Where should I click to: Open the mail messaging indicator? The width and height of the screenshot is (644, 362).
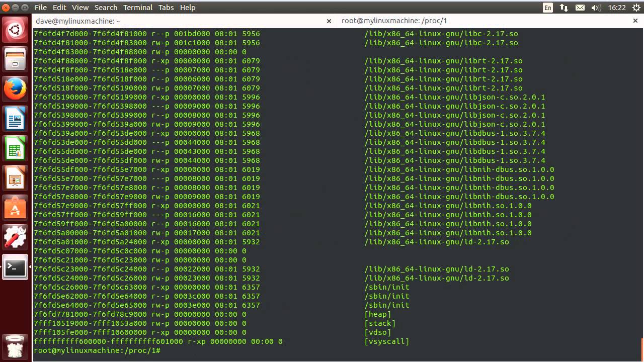pyautogui.click(x=580, y=8)
